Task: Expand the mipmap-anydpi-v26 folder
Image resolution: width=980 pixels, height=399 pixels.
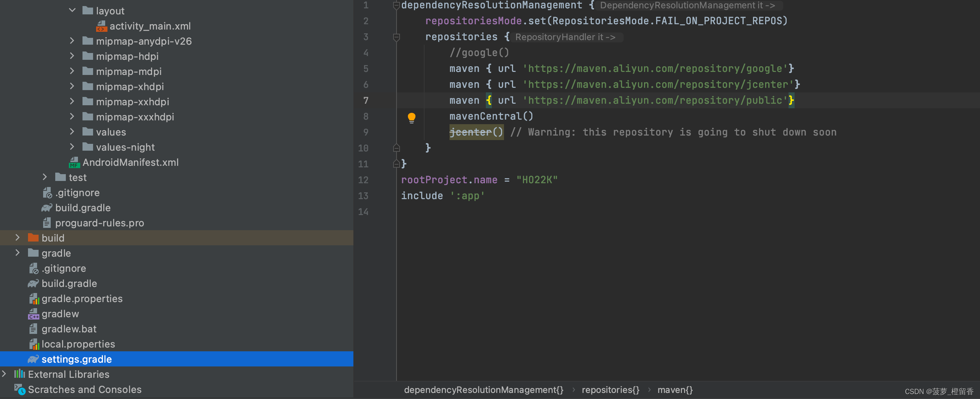Action: pyautogui.click(x=72, y=41)
